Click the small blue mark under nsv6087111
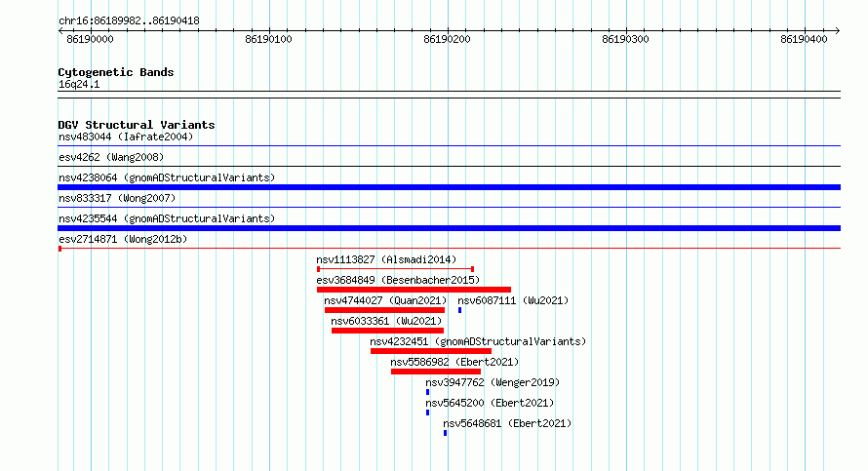The height and width of the screenshot is (471, 868). pyautogui.click(x=459, y=310)
